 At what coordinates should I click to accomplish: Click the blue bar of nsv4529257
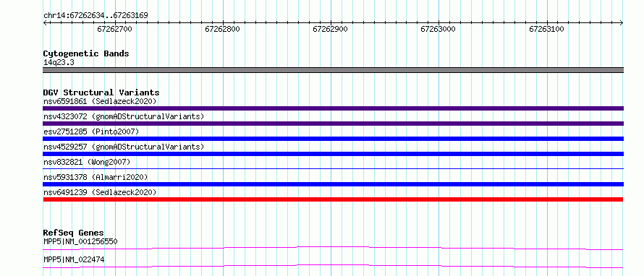pyautogui.click(x=333, y=154)
